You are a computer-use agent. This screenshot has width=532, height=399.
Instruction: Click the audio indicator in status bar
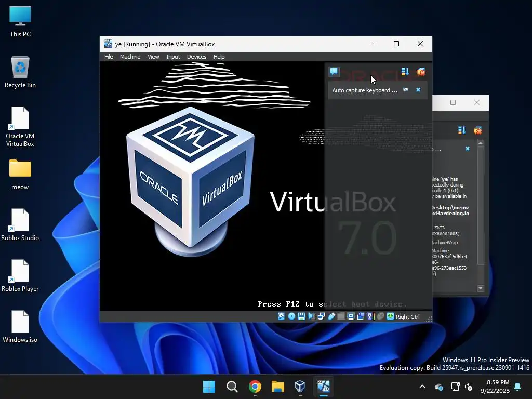[311, 316]
